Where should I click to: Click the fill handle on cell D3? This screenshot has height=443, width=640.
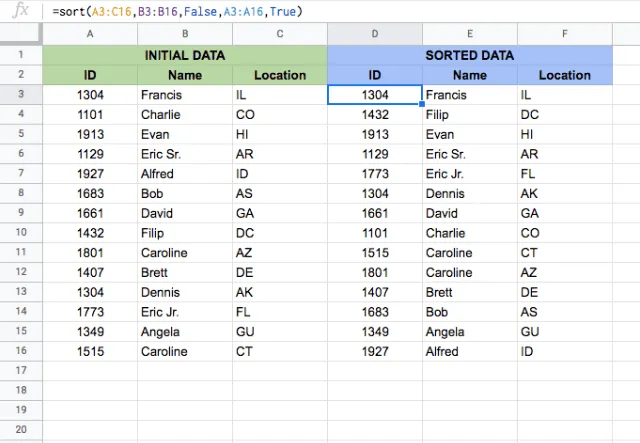pos(422,104)
